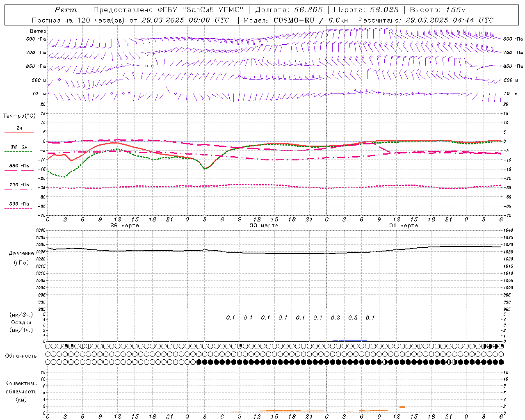This screenshot has height=420, width=525.
Task: Click the '(мм/3ч.)' precipitation unit label
Action: (x=21, y=315)
